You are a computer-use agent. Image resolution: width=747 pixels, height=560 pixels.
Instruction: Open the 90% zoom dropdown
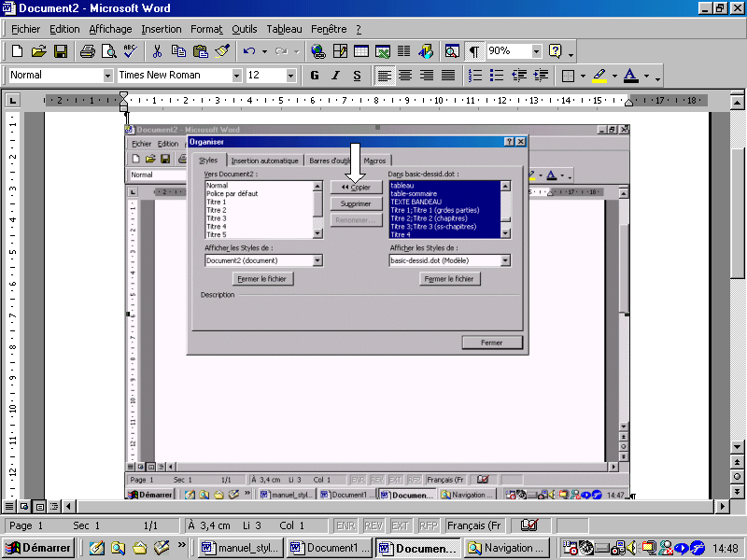pyautogui.click(x=536, y=51)
